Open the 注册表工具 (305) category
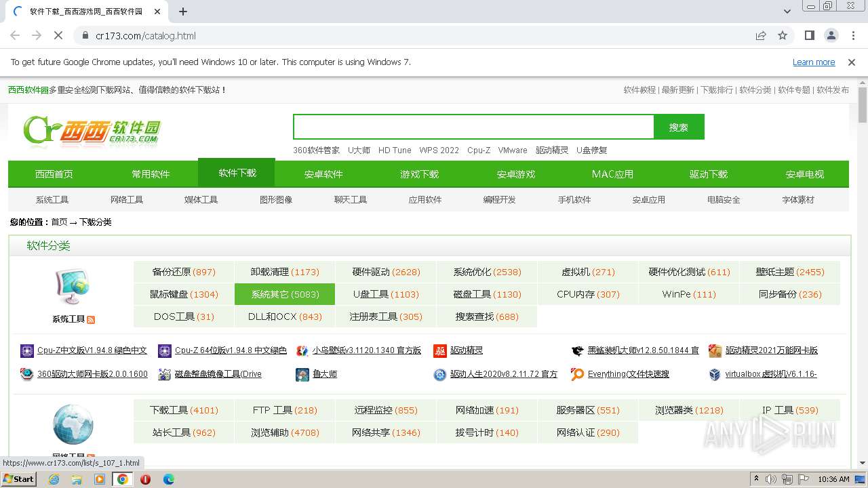This screenshot has height=488, width=868. [386, 317]
